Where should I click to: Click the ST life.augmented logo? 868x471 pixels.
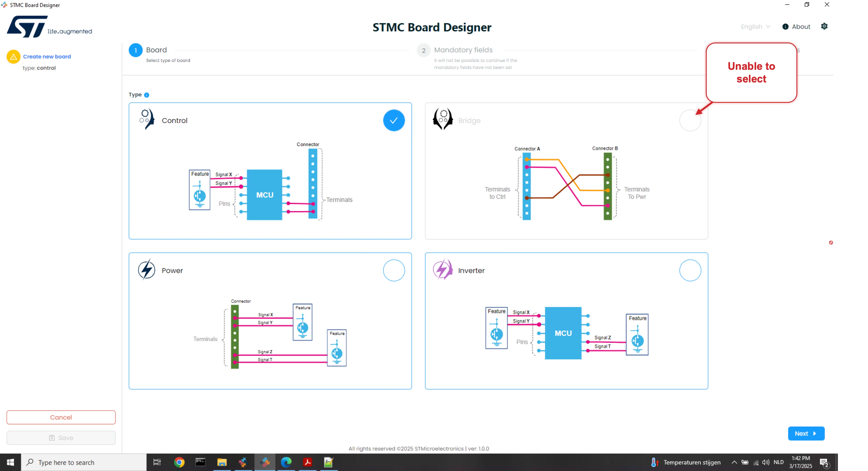coord(50,27)
